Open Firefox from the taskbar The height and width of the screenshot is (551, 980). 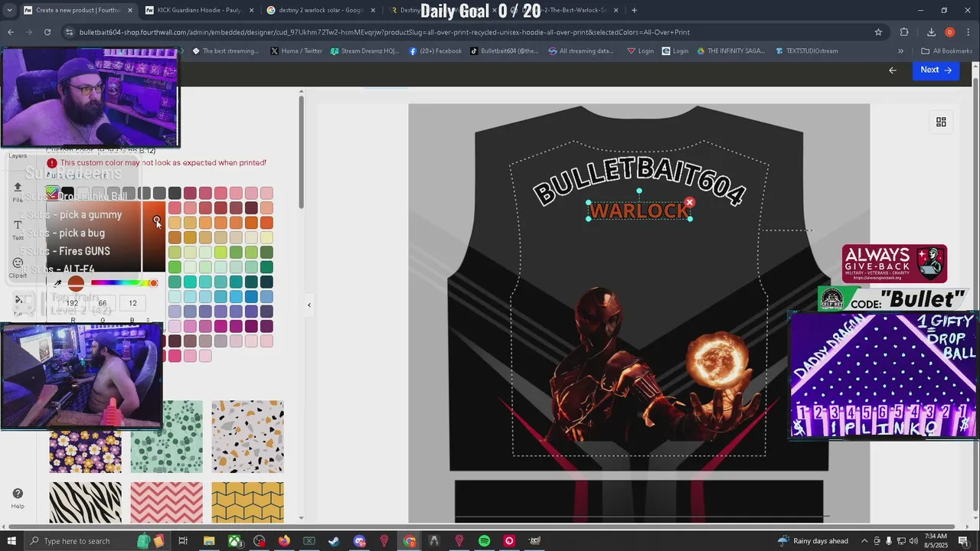tap(284, 541)
